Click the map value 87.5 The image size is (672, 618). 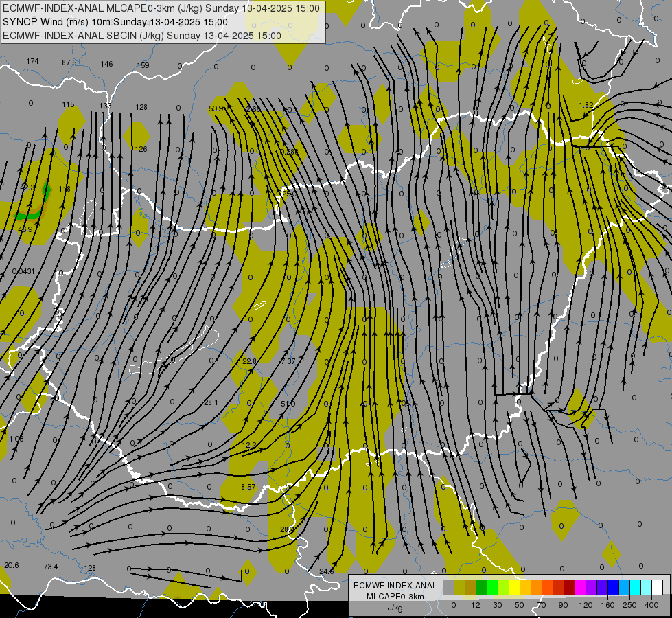coord(69,62)
